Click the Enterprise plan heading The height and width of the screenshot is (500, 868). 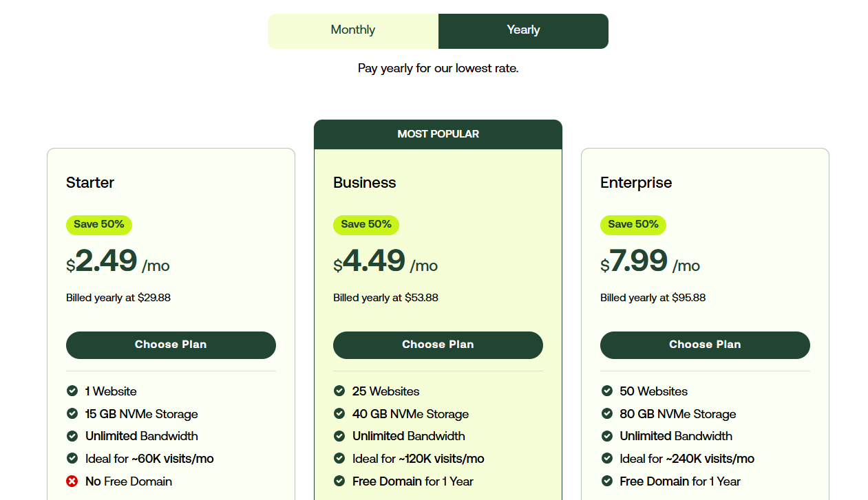click(636, 183)
